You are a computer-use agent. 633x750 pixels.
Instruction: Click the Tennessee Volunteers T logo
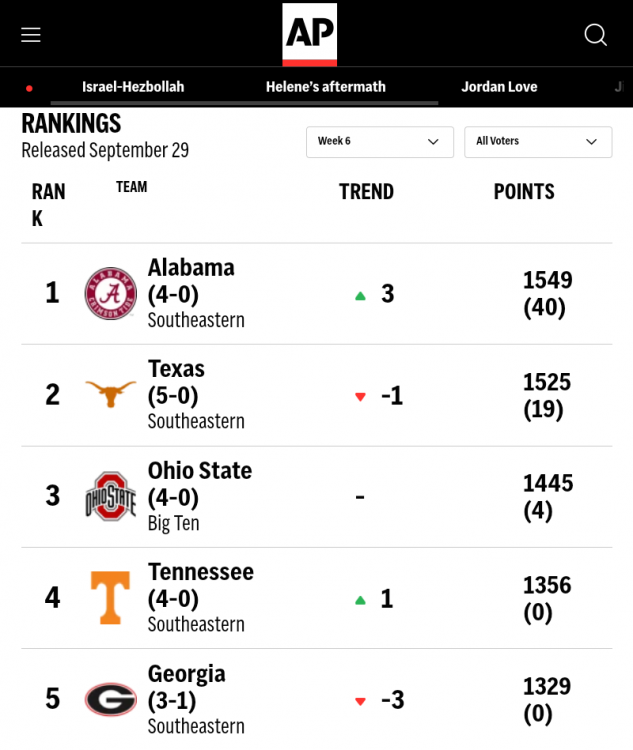110,598
